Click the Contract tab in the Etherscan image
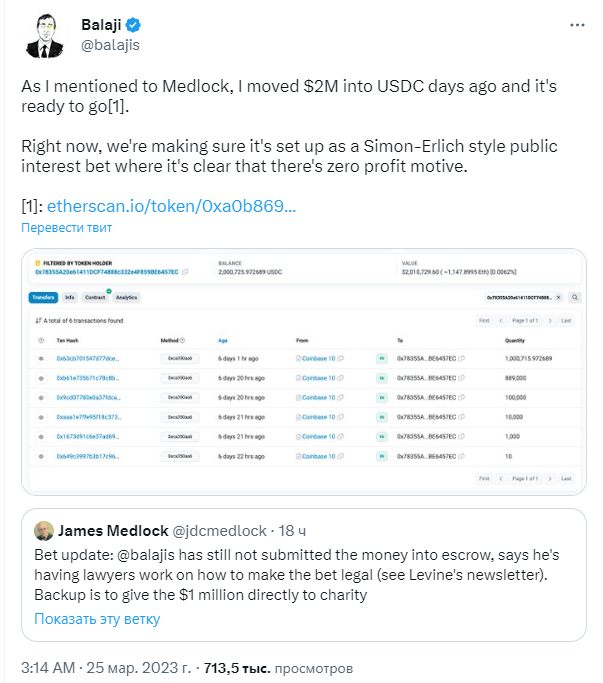 pyautogui.click(x=95, y=298)
